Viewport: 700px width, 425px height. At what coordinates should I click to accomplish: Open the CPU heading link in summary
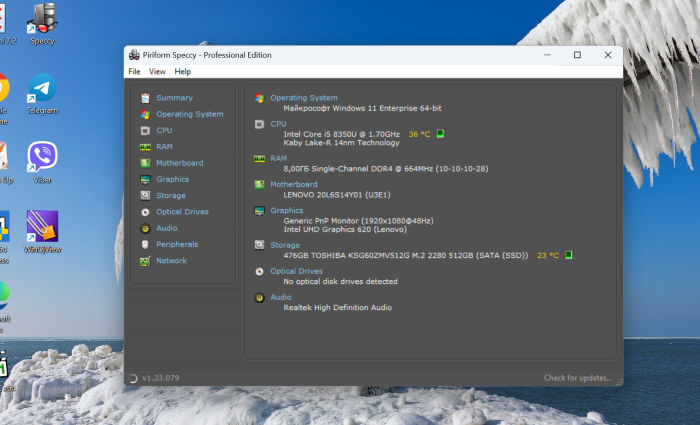(x=278, y=124)
